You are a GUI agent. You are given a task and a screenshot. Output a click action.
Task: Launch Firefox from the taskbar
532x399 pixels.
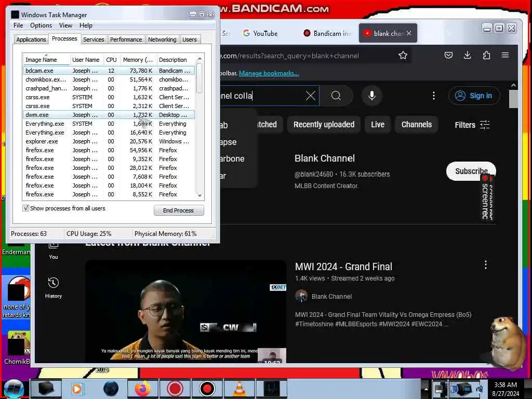click(143, 389)
